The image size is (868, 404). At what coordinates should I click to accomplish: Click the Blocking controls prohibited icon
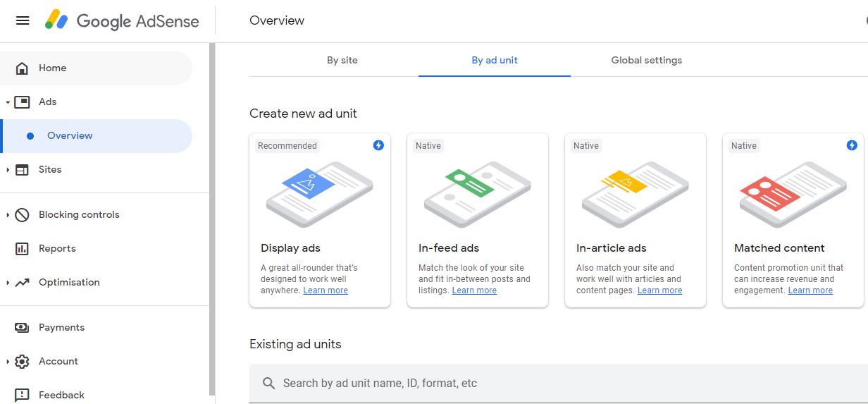click(x=22, y=215)
